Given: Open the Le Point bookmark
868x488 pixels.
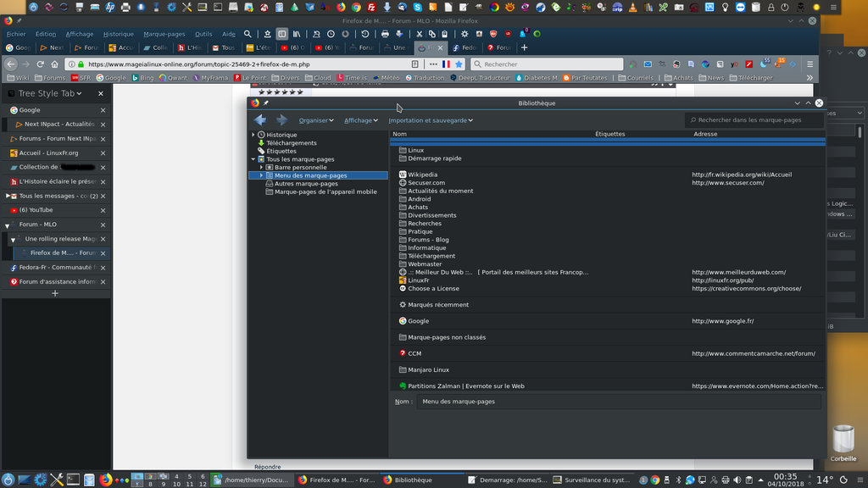Looking at the screenshot, I should [x=250, y=78].
